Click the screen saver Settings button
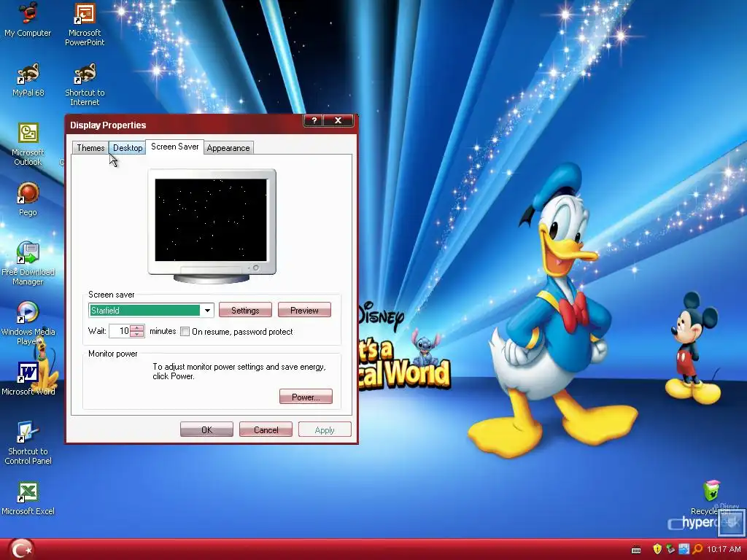This screenshot has height=560, width=747. (245, 310)
